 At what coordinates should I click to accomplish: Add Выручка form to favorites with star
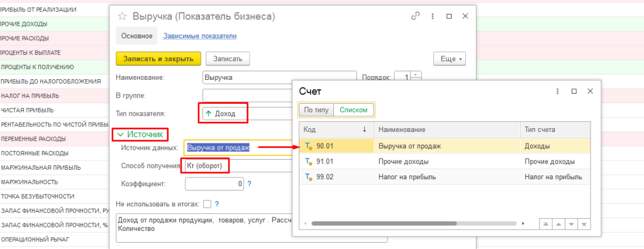click(x=122, y=16)
